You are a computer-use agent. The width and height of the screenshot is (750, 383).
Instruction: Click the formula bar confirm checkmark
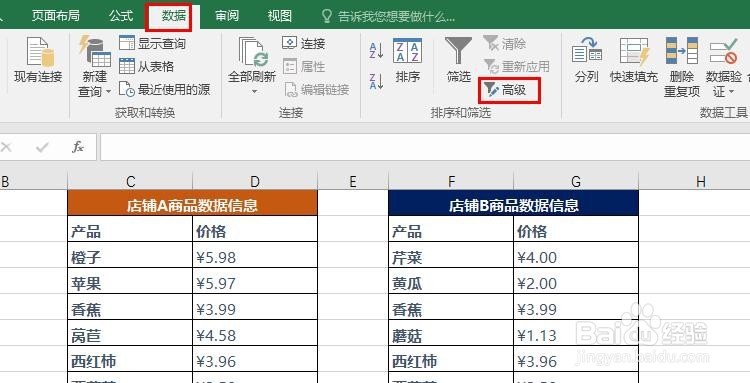point(42,147)
